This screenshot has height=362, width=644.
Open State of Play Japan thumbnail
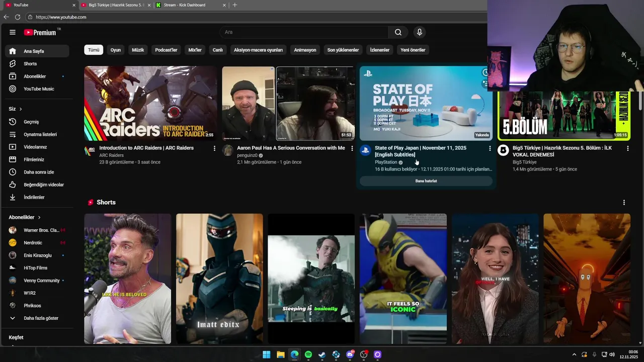coord(426,104)
